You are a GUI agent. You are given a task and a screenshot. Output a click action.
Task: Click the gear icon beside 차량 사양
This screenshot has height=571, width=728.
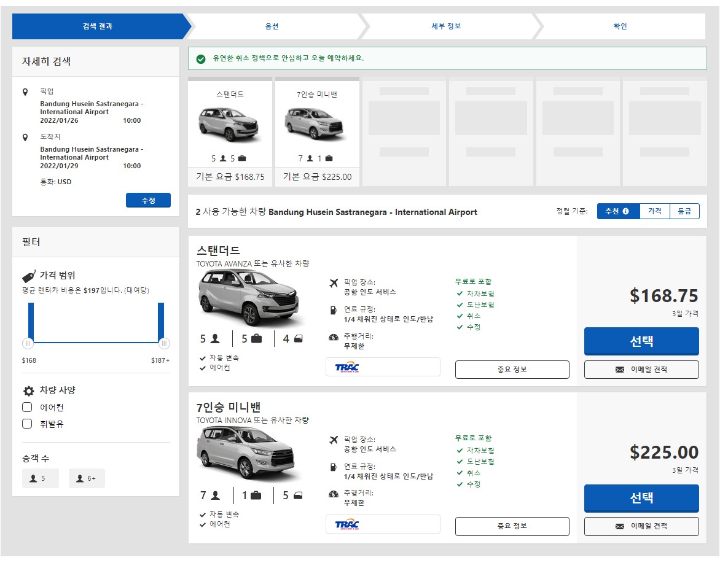[x=28, y=390]
